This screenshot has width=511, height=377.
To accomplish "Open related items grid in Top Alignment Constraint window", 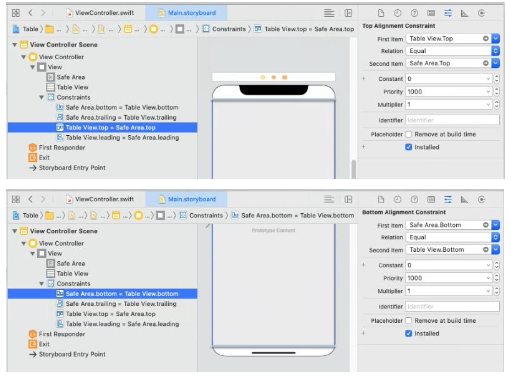I will coord(16,13).
